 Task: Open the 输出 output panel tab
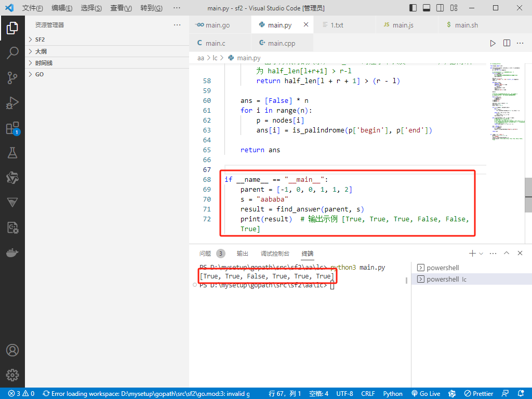[x=242, y=254]
